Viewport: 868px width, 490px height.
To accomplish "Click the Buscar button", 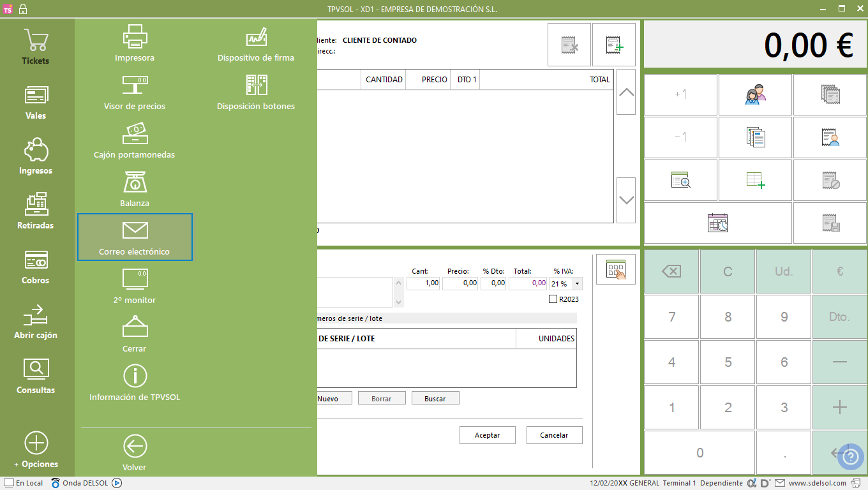I will (x=435, y=398).
